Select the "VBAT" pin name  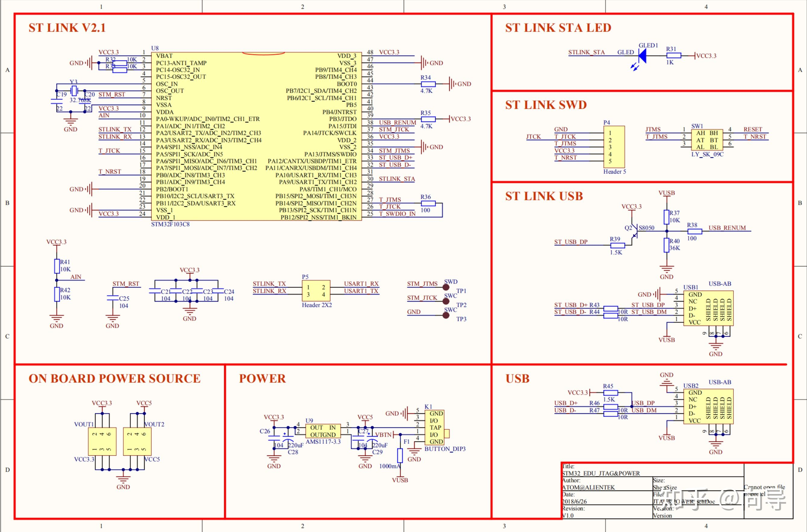164,56
